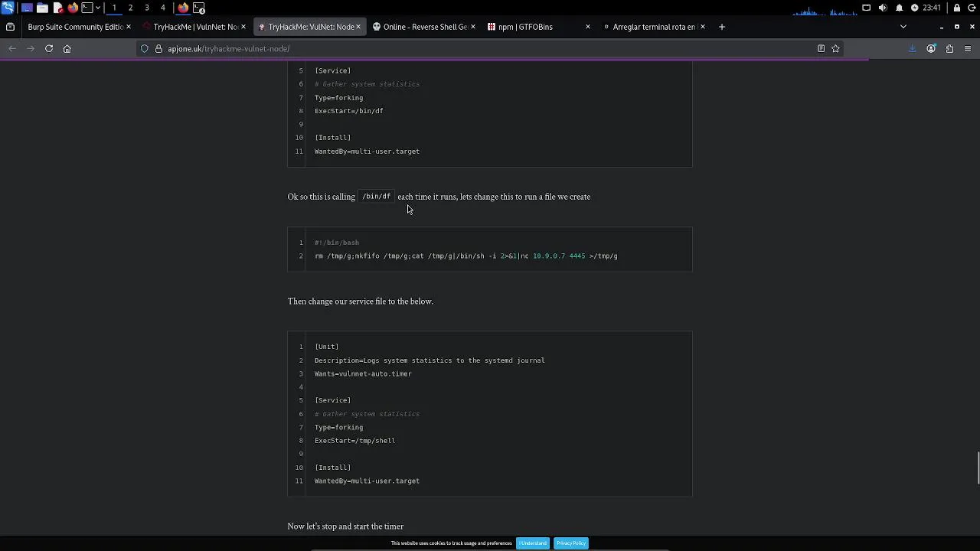This screenshot has height=551, width=980.
Task: Open the file manager from the panel
Action: [42, 8]
